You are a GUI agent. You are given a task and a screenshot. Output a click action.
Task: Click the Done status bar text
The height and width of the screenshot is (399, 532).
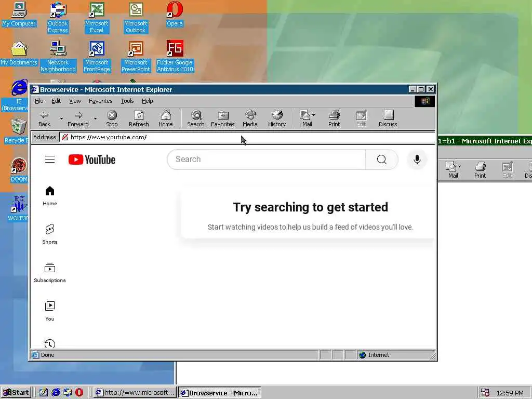point(47,355)
